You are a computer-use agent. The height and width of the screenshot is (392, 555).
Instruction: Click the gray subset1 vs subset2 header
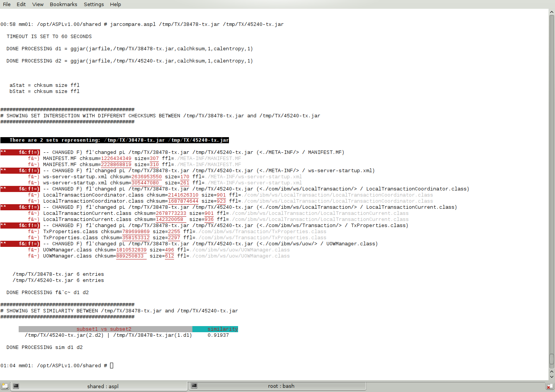click(x=106, y=329)
